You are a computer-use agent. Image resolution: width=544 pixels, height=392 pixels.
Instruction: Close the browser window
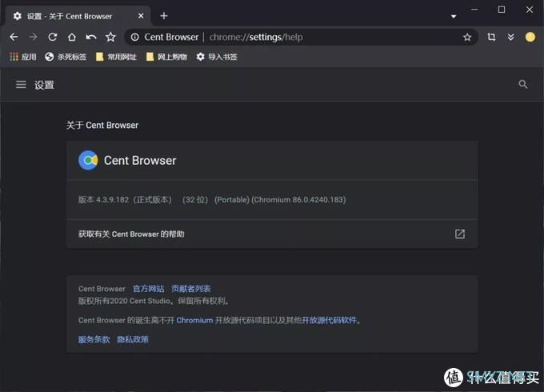pos(529,10)
